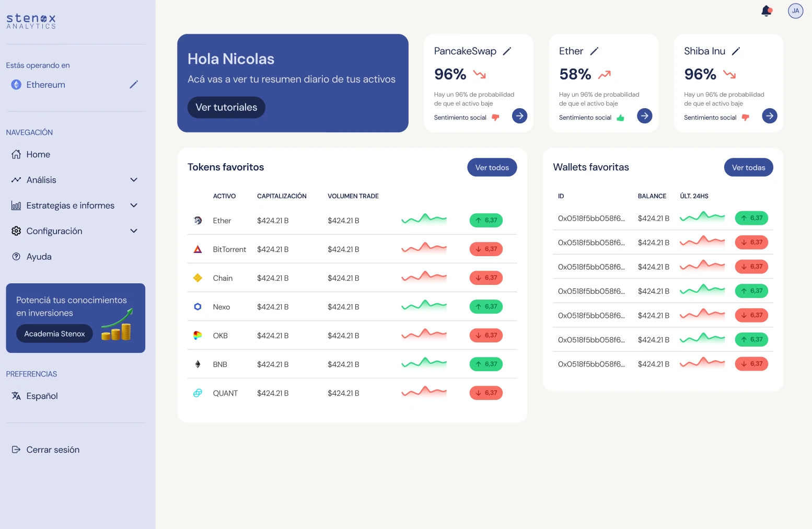Viewport: 812px width, 529px height.
Task: Click the Hola Nicolas greeting
Action: coord(231,59)
